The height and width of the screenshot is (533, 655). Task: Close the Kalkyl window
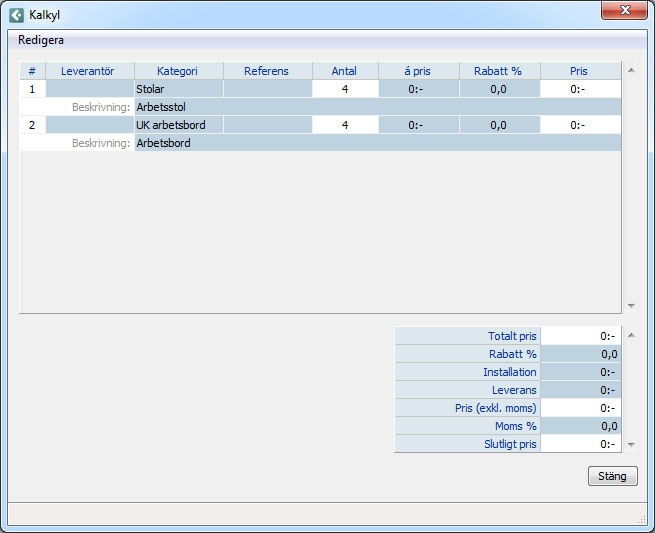click(x=625, y=11)
